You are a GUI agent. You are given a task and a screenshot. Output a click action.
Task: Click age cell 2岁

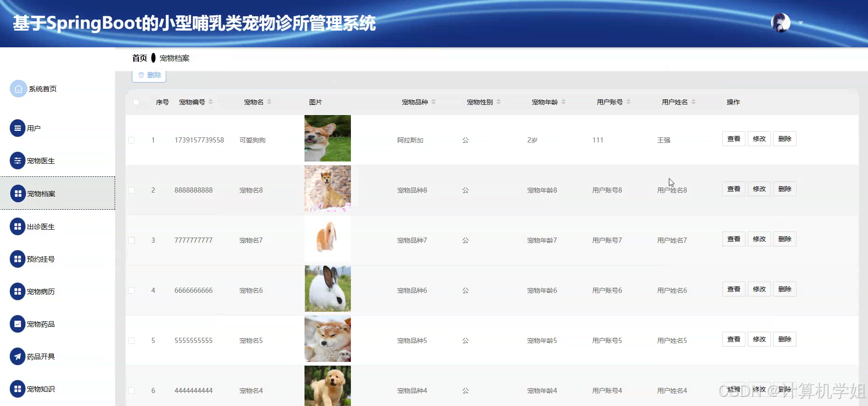click(x=532, y=140)
